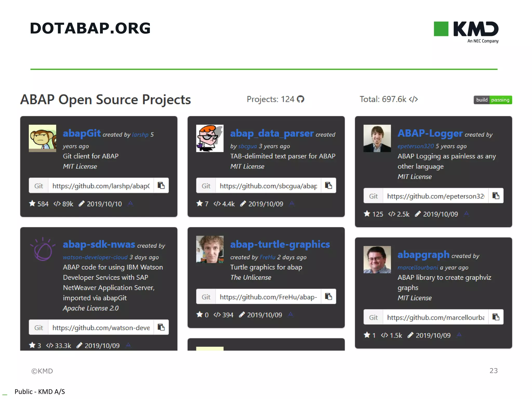Click the build passing badge
Image resolution: width=532 pixels, height=399 pixels.
[x=493, y=100]
